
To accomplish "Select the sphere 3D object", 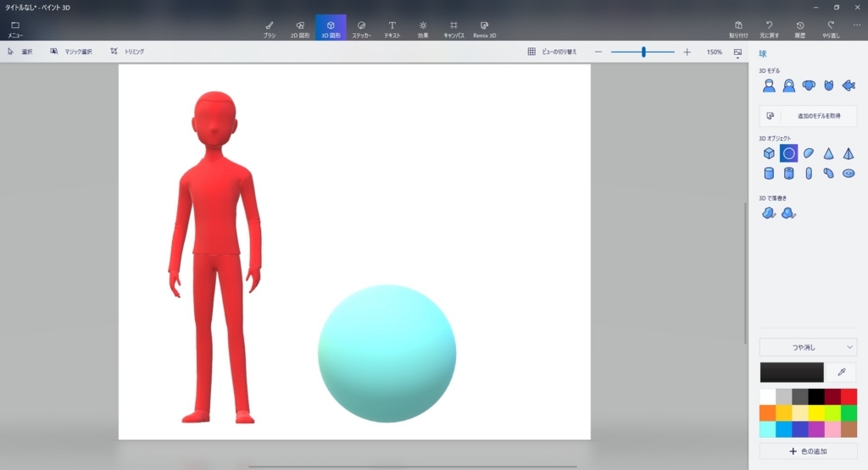I will point(789,153).
